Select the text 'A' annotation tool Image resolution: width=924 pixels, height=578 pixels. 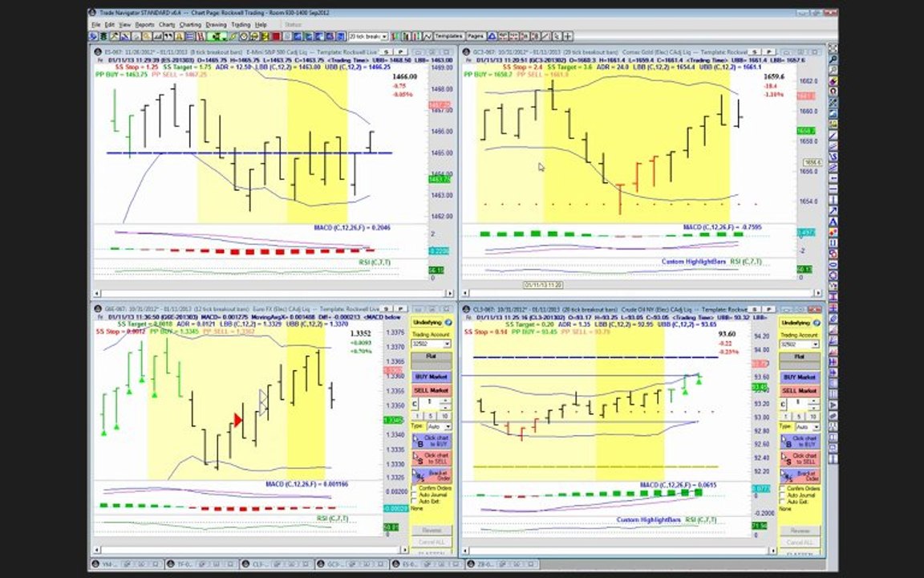[x=833, y=222]
